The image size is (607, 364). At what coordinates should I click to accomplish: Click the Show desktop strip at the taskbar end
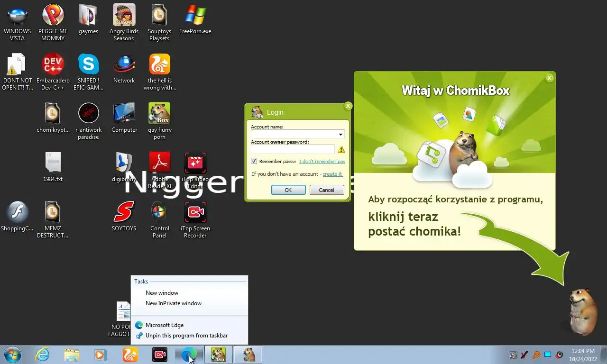[603, 355]
